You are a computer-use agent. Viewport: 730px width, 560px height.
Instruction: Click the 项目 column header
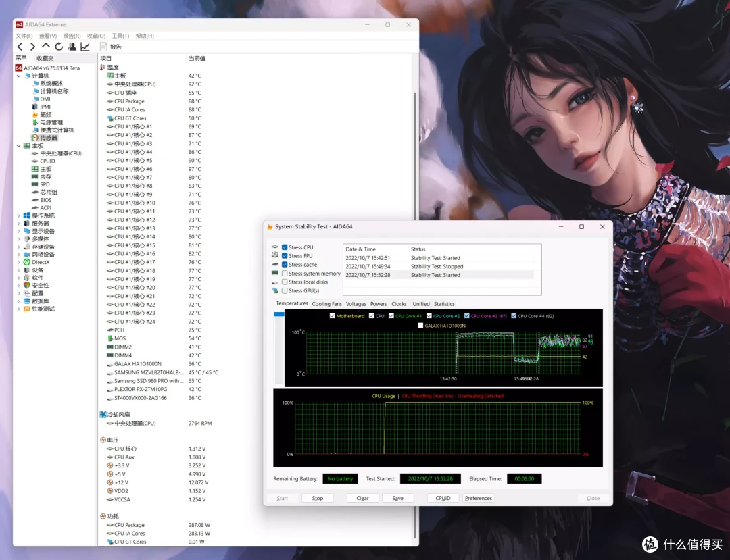click(x=106, y=58)
